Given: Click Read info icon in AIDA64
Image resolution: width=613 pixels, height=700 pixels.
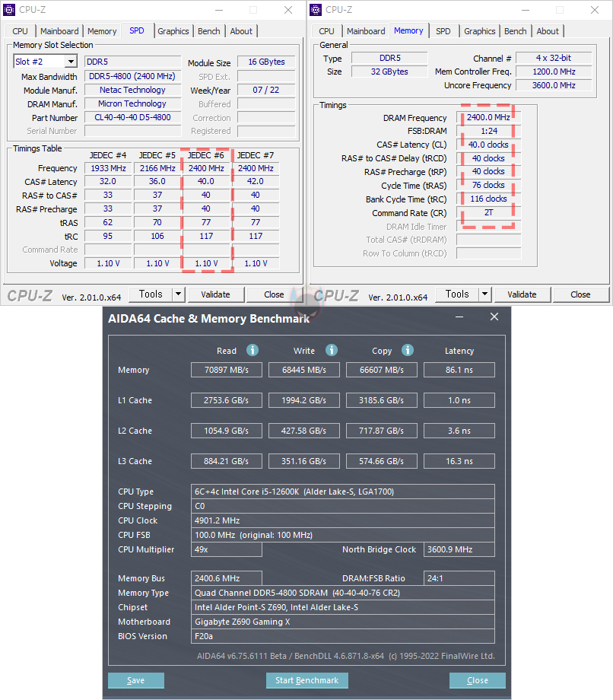Looking at the screenshot, I should point(253,350).
